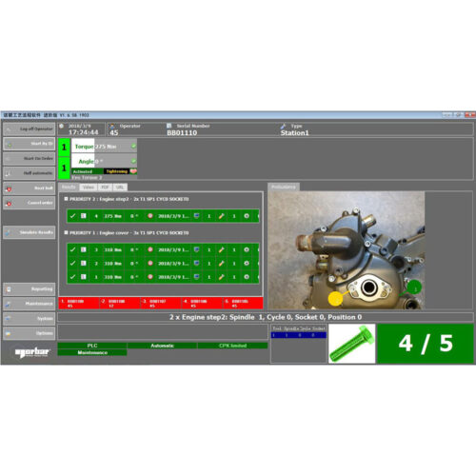Open the Options sidebar button
This screenshot has height=476, width=476.
pos(30,333)
